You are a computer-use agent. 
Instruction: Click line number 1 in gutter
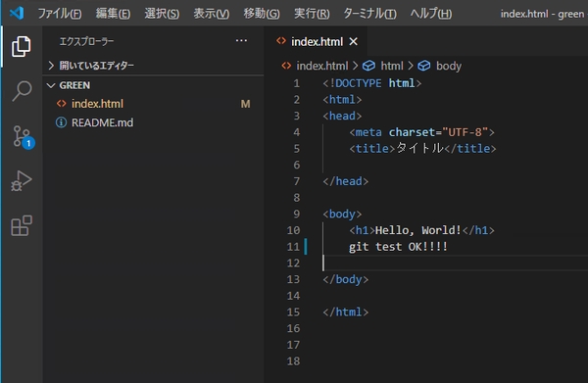click(x=297, y=83)
